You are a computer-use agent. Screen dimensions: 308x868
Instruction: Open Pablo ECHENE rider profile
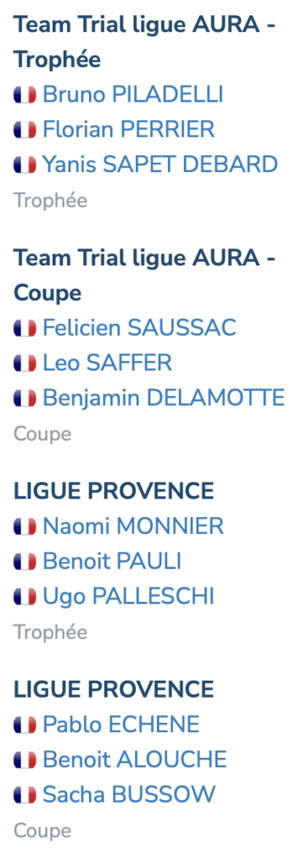tap(121, 725)
